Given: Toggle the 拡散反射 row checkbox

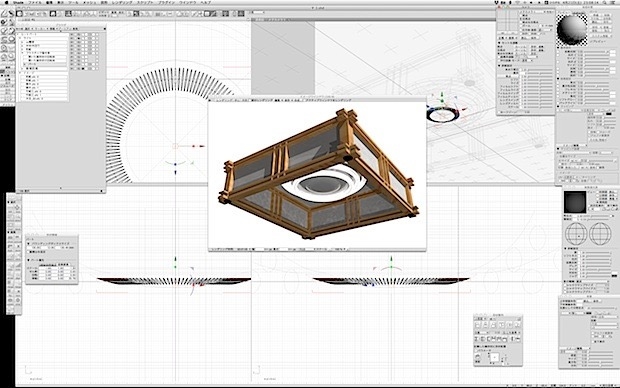Looking at the screenshot, I should [x=559, y=52].
